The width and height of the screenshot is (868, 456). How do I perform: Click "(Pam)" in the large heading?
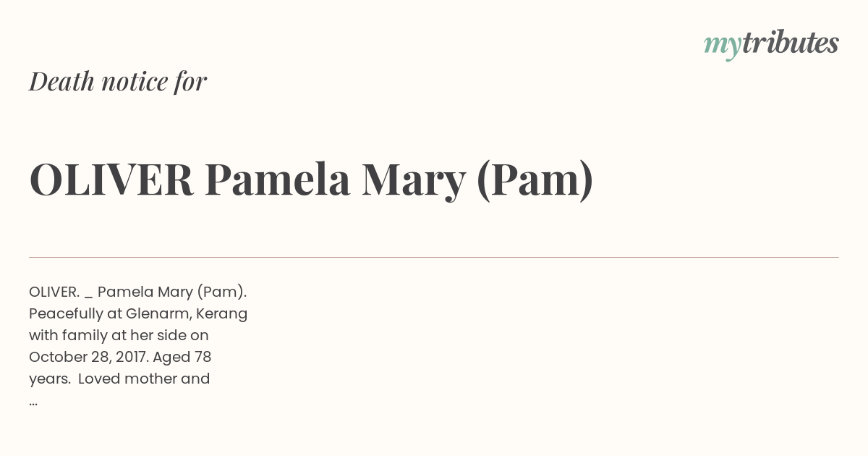535,180
